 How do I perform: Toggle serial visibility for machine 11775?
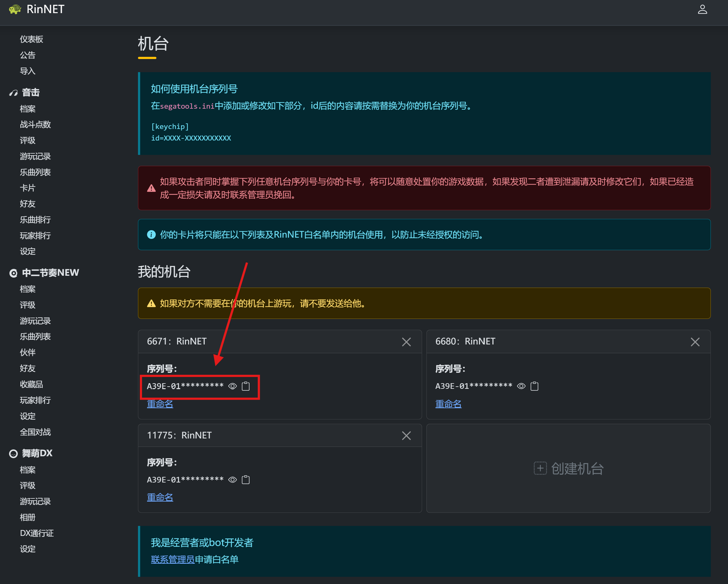[232, 480]
